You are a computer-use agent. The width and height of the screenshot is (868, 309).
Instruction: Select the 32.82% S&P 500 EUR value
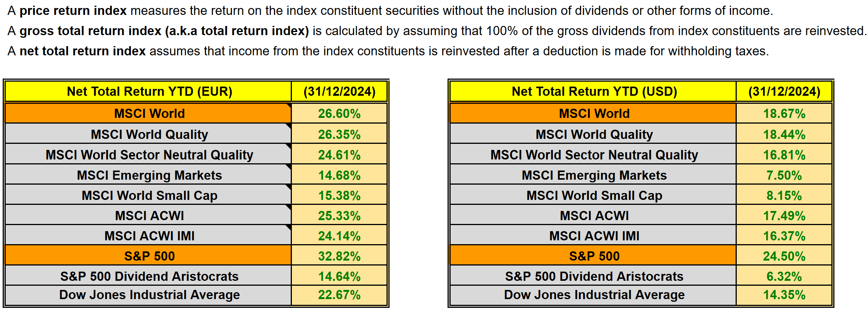[x=339, y=256]
